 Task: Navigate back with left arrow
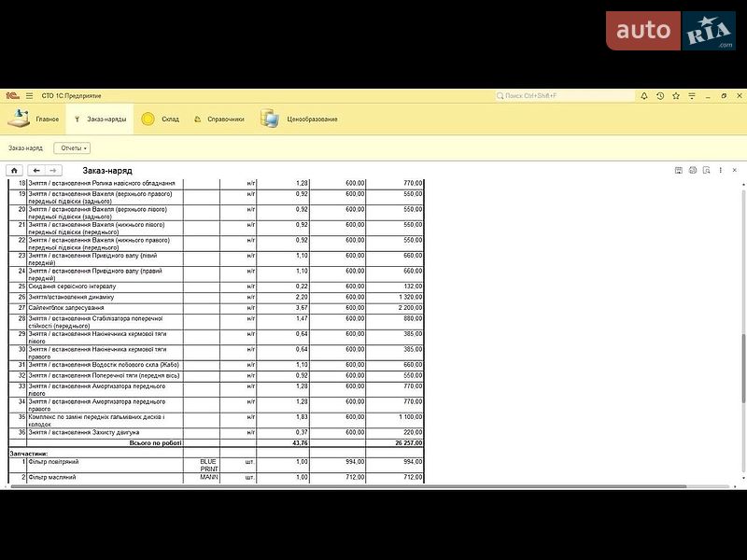coord(36,171)
